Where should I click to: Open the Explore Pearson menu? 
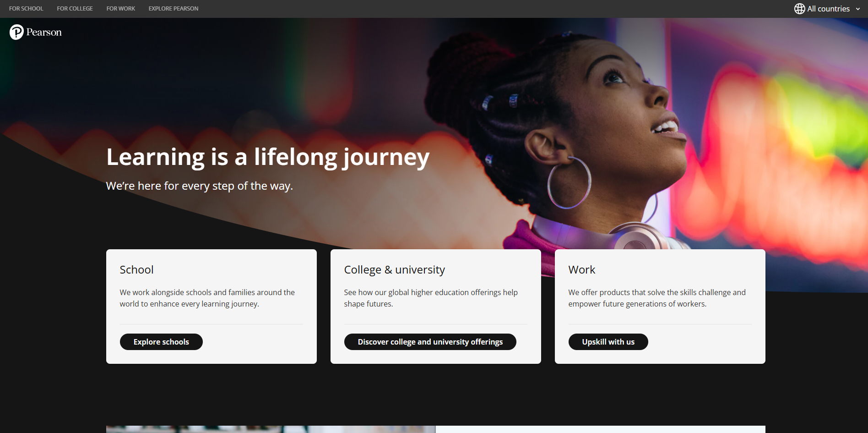point(174,9)
